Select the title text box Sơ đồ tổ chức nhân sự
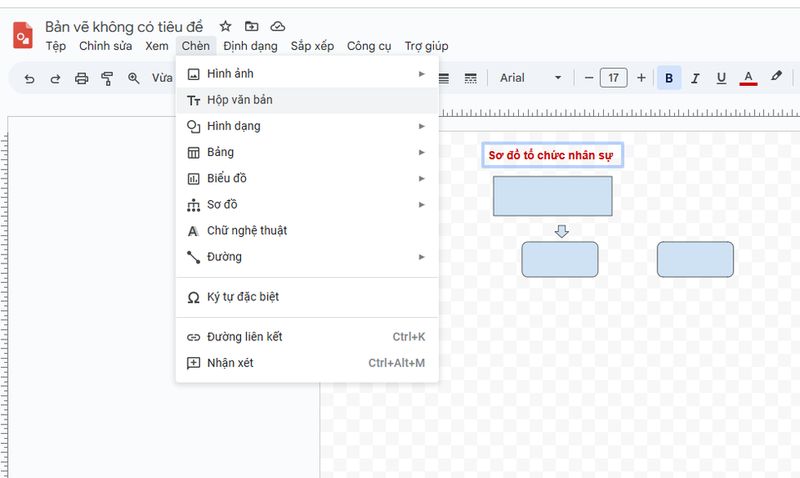The image size is (800, 478). (x=553, y=155)
